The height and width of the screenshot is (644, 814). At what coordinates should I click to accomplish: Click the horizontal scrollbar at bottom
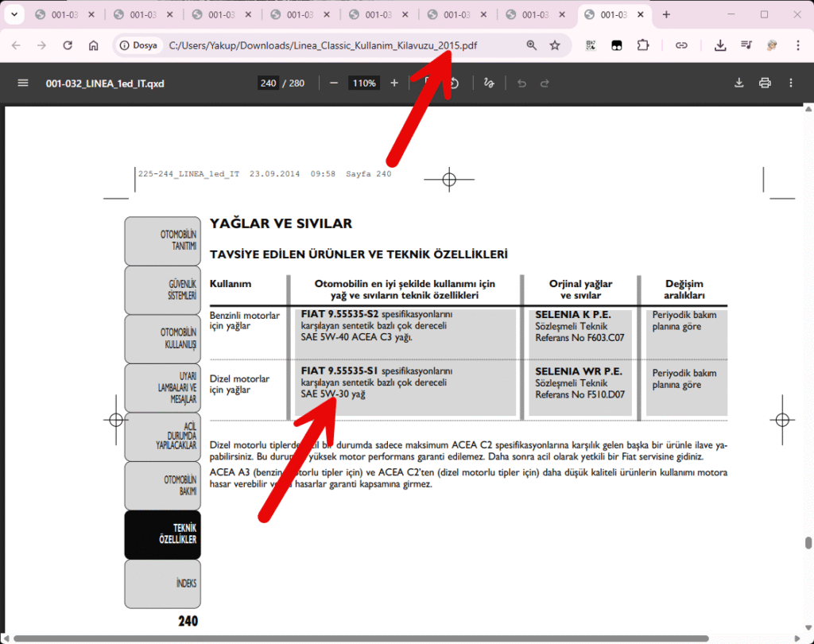[358, 638]
